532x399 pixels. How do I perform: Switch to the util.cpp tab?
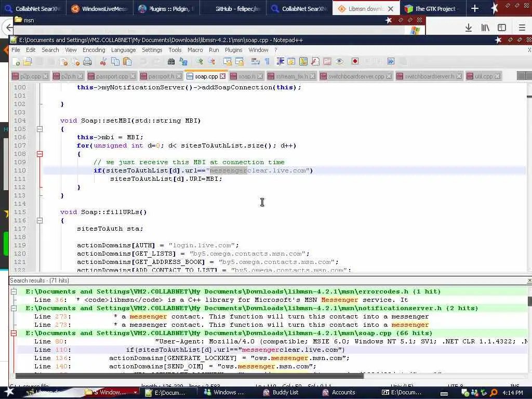point(484,76)
